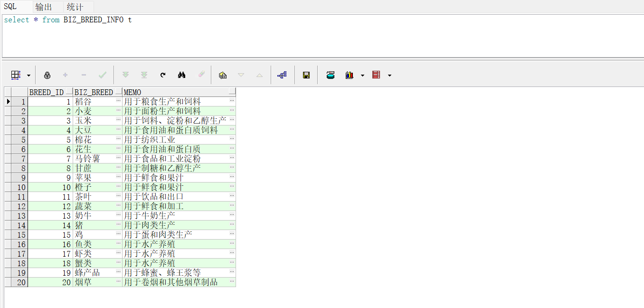Click the connected tree diagram icon
The height and width of the screenshot is (308, 644).
(x=282, y=75)
